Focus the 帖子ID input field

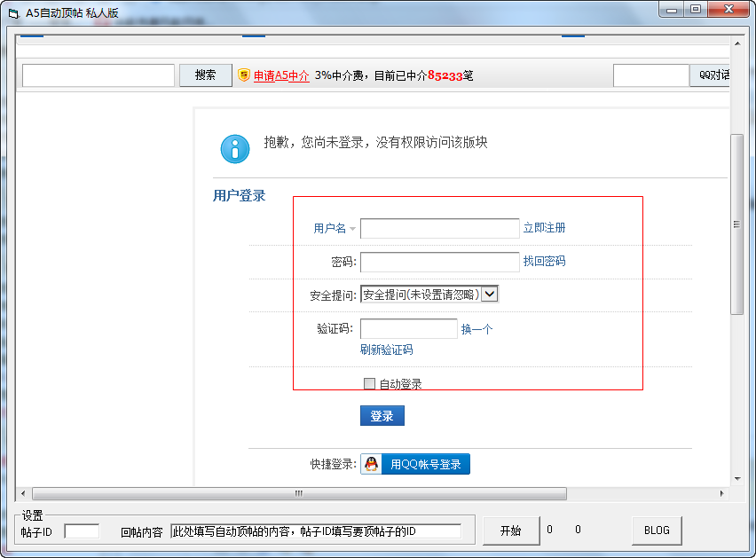coord(82,531)
